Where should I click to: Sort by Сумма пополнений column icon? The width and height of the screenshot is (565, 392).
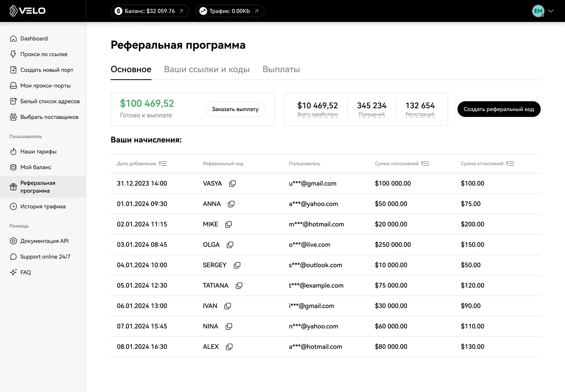(425, 164)
